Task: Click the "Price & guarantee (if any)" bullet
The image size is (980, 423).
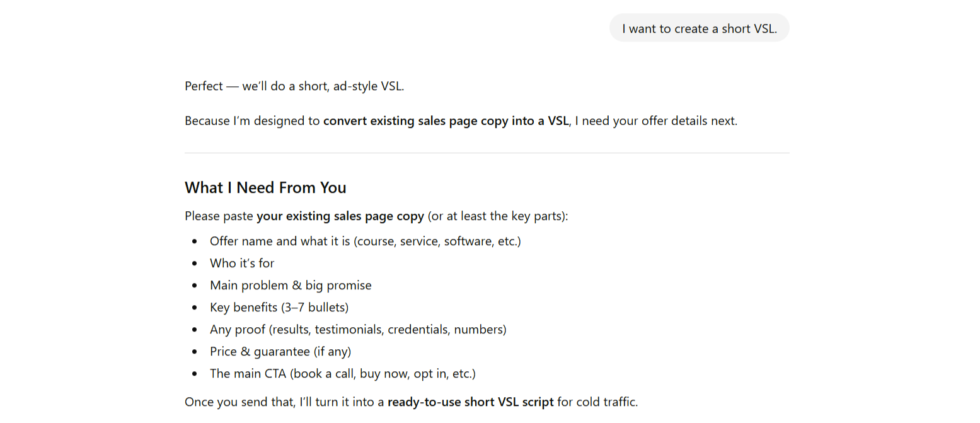Action: click(x=280, y=351)
